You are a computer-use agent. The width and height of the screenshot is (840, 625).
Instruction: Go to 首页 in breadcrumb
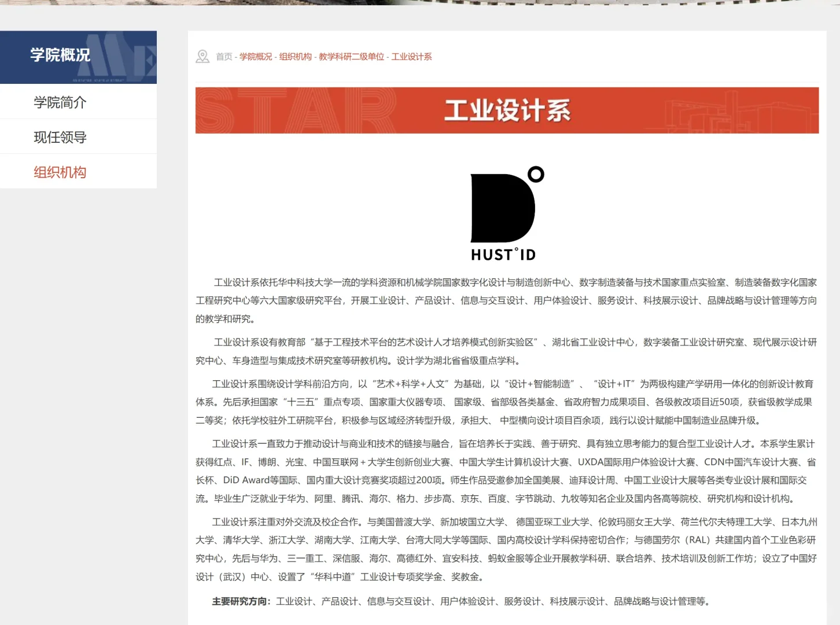pyautogui.click(x=224, y=57)
